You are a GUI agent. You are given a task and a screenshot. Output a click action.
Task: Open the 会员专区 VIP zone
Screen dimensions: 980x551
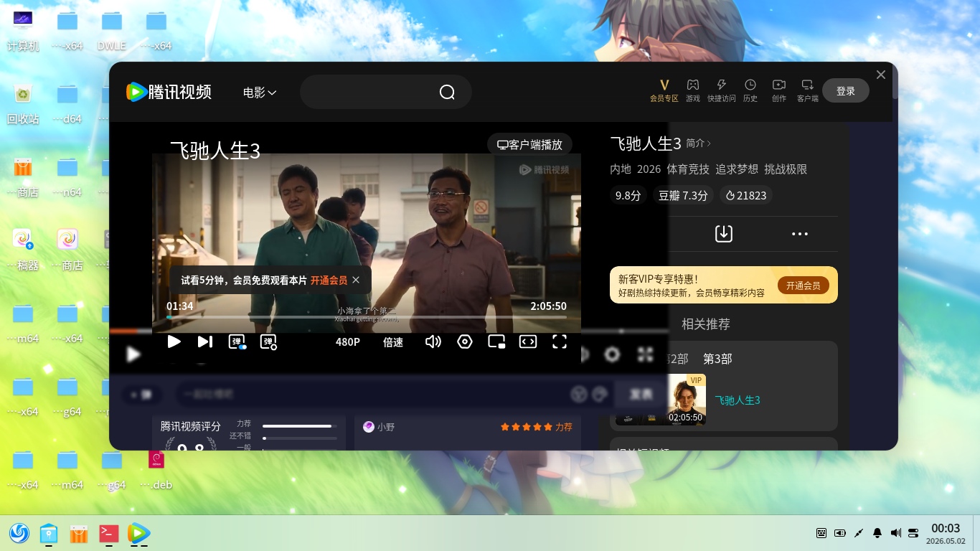pos(664,90)
